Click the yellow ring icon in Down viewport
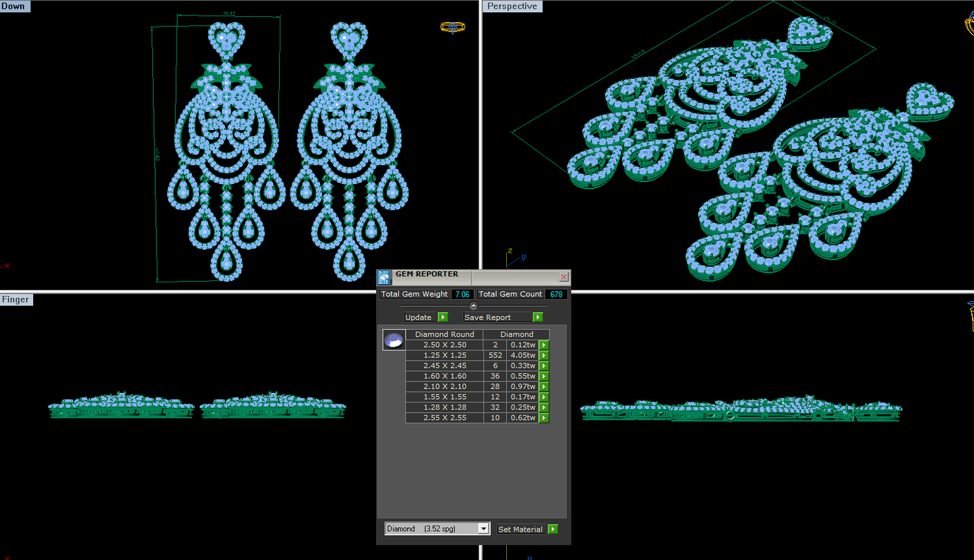 click(453, 27)
